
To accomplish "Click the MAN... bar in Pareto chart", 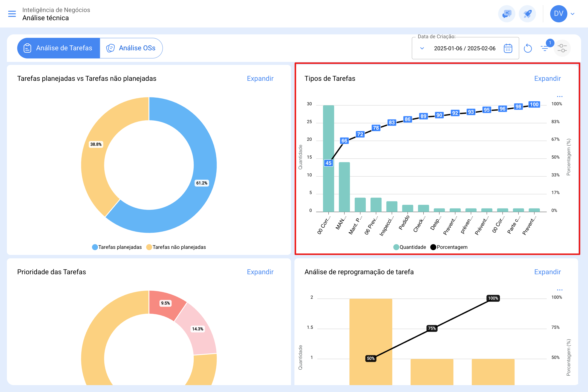I will 344,187.
